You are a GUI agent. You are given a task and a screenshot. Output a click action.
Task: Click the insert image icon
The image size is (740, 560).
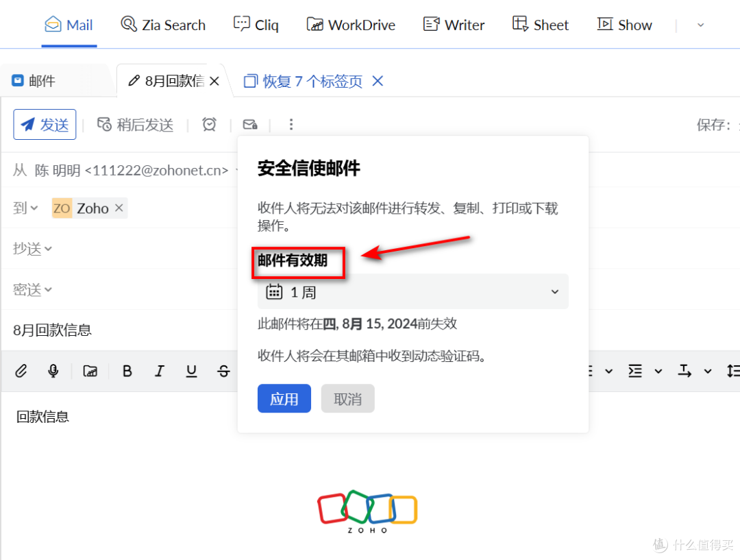90,371
